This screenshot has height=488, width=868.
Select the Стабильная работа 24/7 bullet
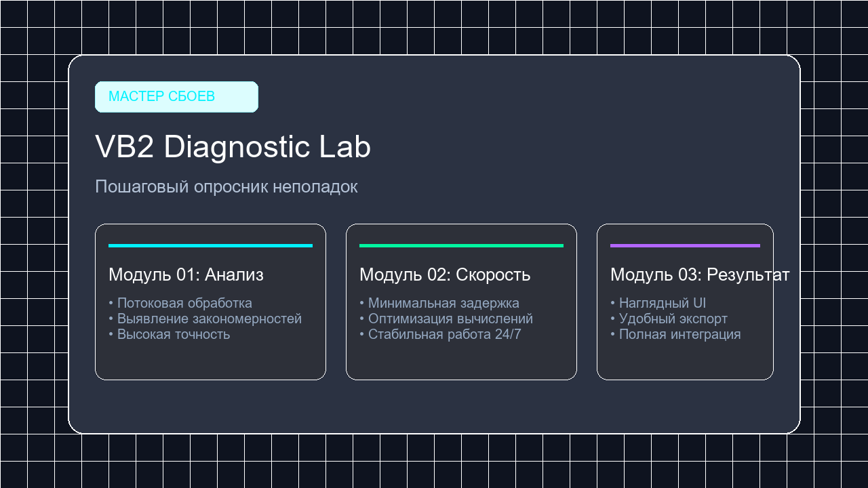(440, 334)
